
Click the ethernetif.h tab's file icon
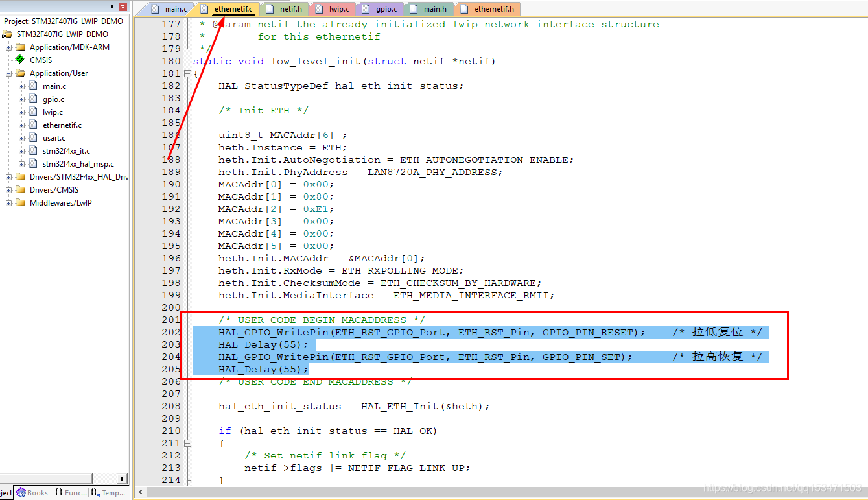coord(465,8)
